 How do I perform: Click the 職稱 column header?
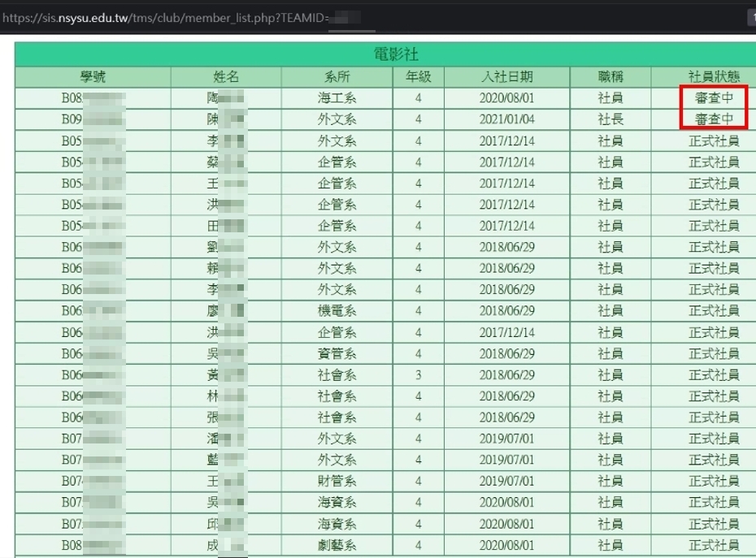click(610, 76)
